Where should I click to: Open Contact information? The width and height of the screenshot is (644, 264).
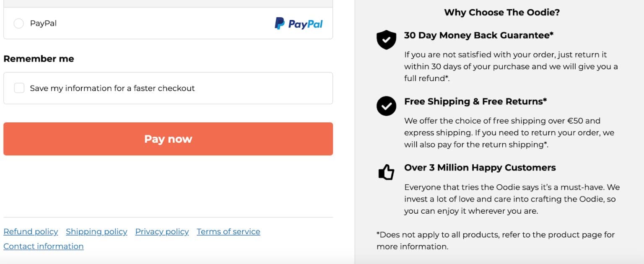click(43, 246)
